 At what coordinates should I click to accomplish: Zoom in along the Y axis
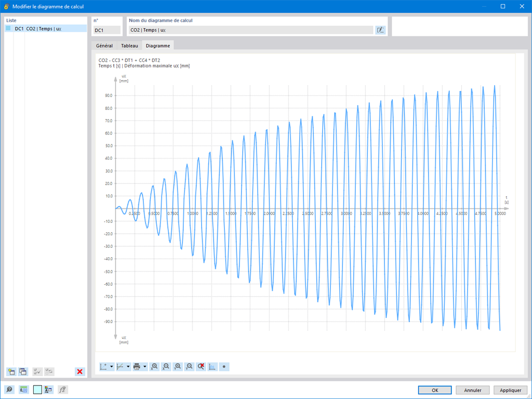pyautogui.click(x=178, y=366)
